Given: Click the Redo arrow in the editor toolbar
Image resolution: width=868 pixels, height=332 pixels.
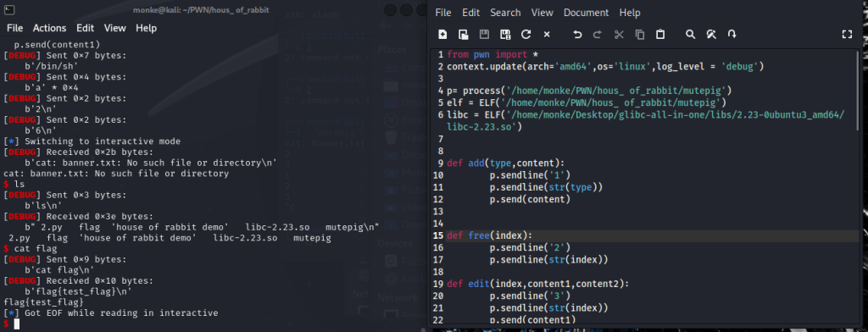Looking at the screenshot, I should pyautogui.click(x=598, y=35).
